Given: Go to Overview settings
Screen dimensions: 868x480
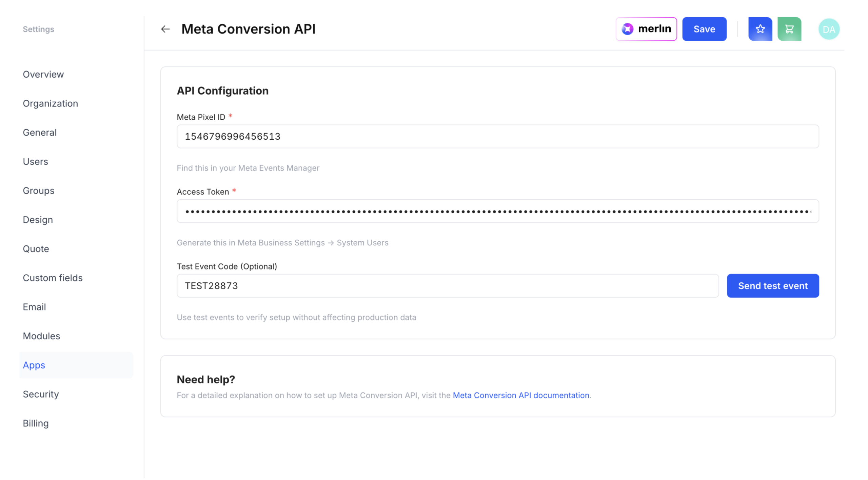Looking at the screenshot, I should [43, 74].
